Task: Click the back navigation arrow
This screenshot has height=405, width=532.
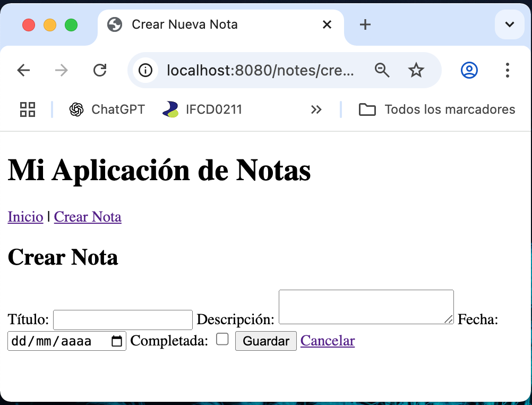Action: click(x=23, y=70)
